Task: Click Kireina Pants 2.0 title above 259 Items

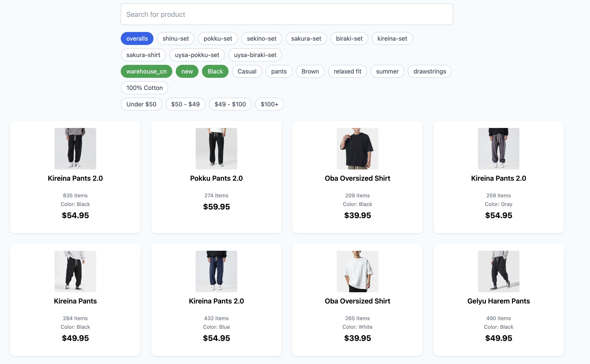Action: pos(499,178)
